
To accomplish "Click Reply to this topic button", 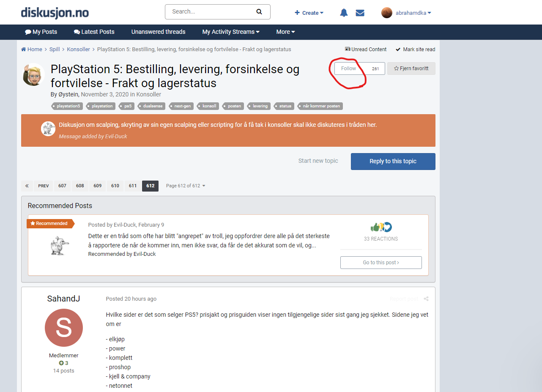I will pos(393,162).
